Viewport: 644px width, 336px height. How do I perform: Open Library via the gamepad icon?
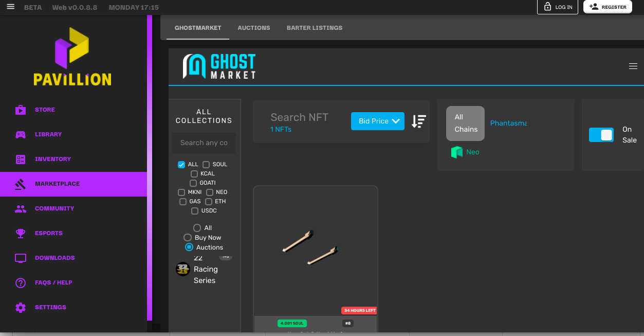(x=21, y=134)
